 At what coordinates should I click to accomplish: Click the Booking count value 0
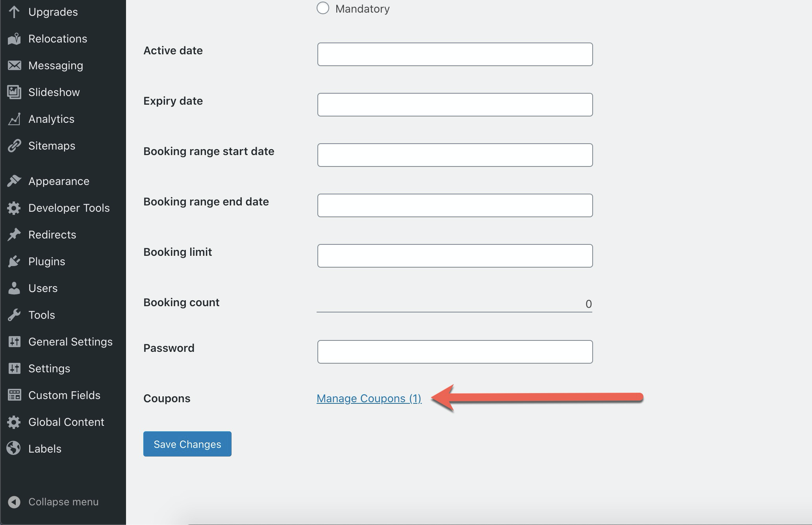[588, 304]
